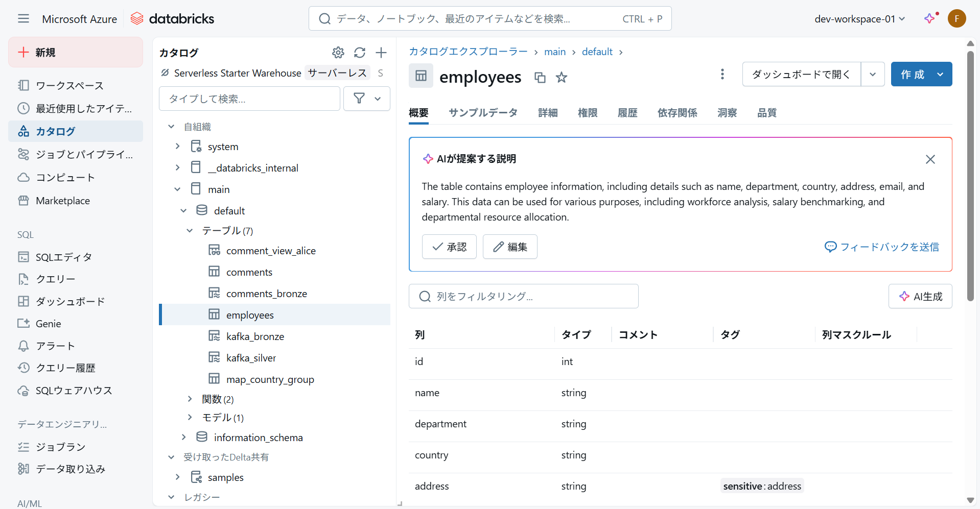
Task: Copy the employees table name
Action: tap(540, 78)
